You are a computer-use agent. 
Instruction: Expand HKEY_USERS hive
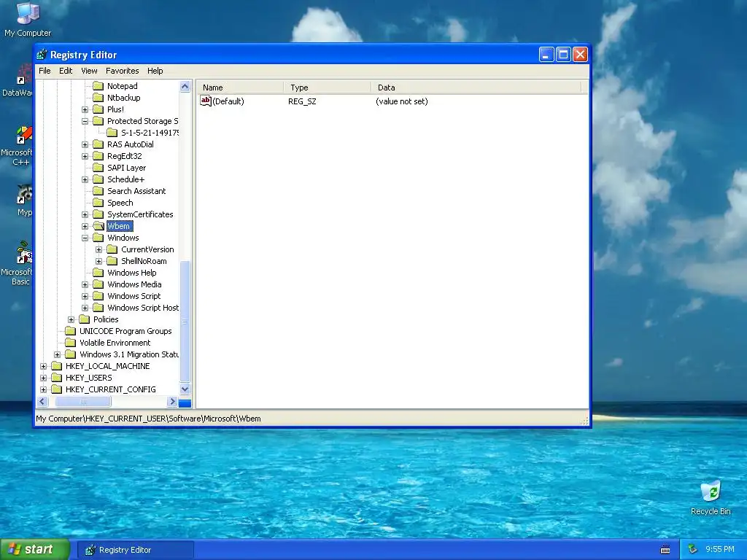pyautogui.click(x=43, y=378)
